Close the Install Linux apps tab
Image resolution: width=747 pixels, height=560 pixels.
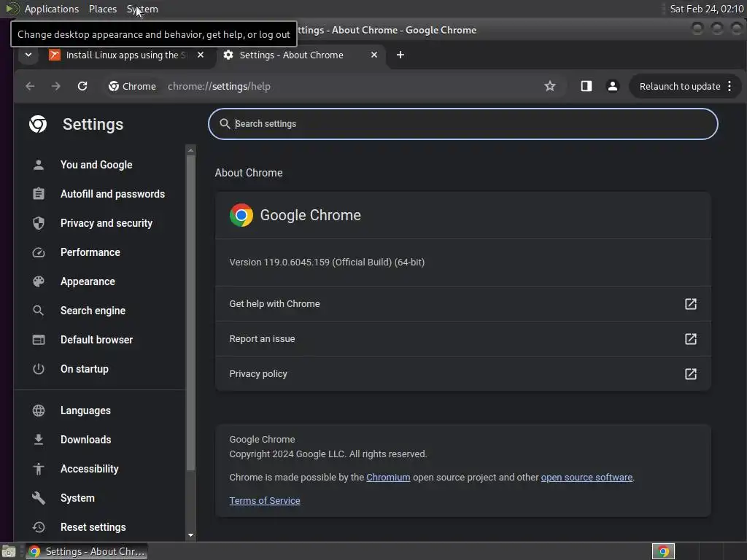201,55
